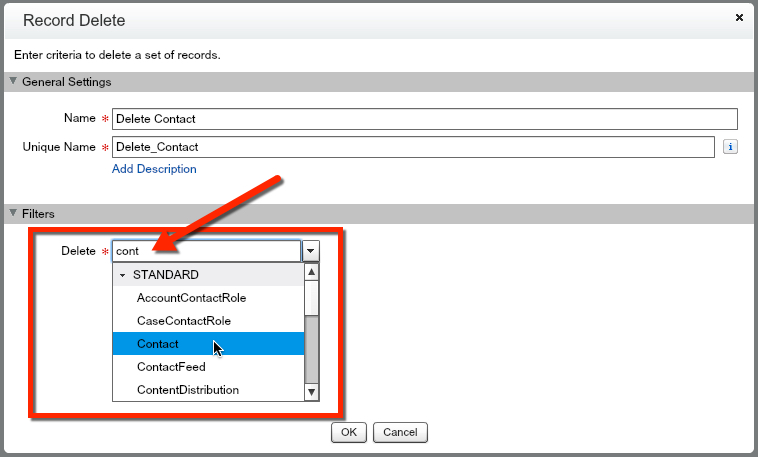Click the info icon beside Unique Name
The height and width of the screenshot is (457, 758).
click(x=730, y=147)
